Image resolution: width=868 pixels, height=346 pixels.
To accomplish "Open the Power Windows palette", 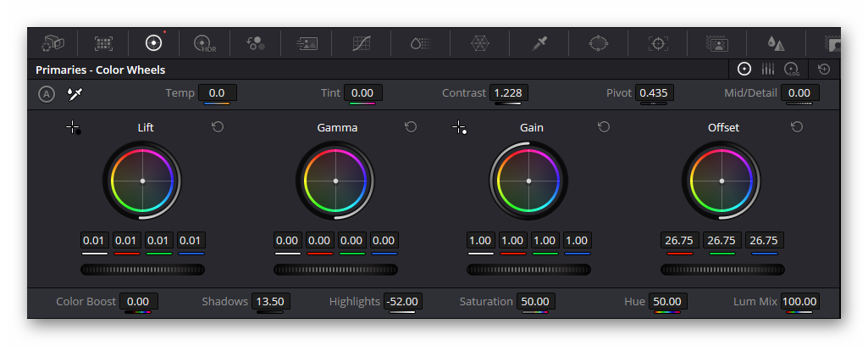I will [599, 43].
